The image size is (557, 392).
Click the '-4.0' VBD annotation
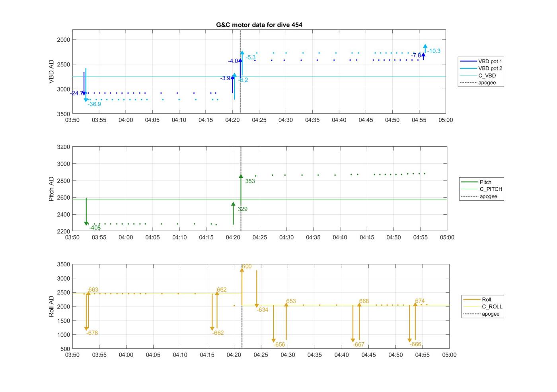[x=233, y=61]
